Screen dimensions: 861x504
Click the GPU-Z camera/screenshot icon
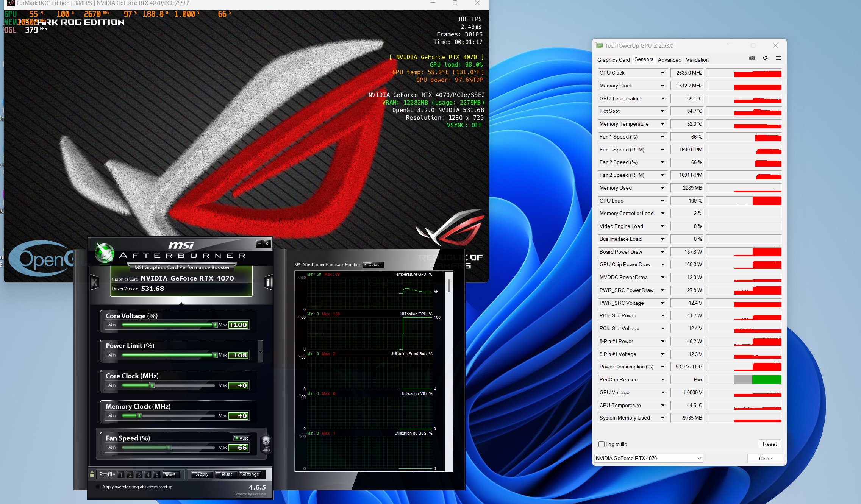tap(752, 58)
